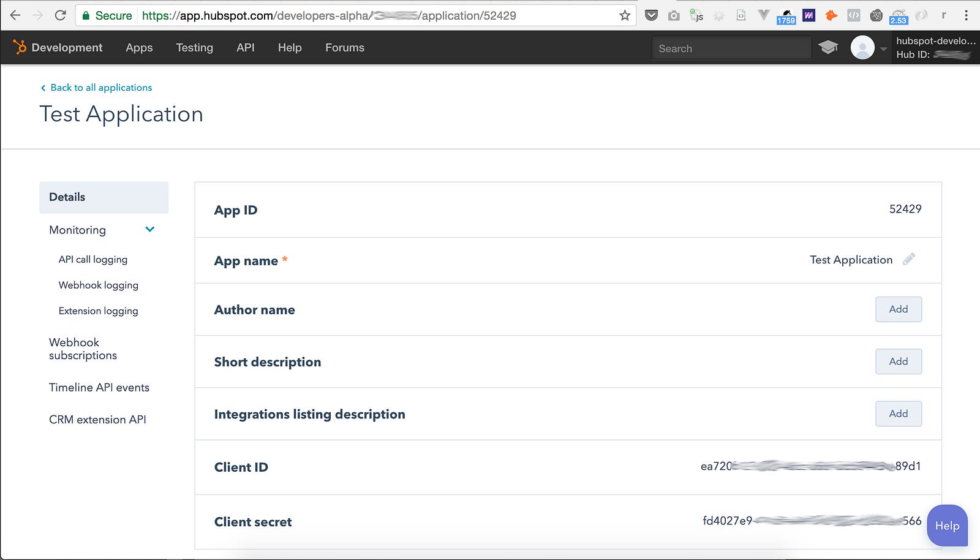Viewport: 980px width, 560px height.
Task: Click the Client secret value
Action: (812, 521)
